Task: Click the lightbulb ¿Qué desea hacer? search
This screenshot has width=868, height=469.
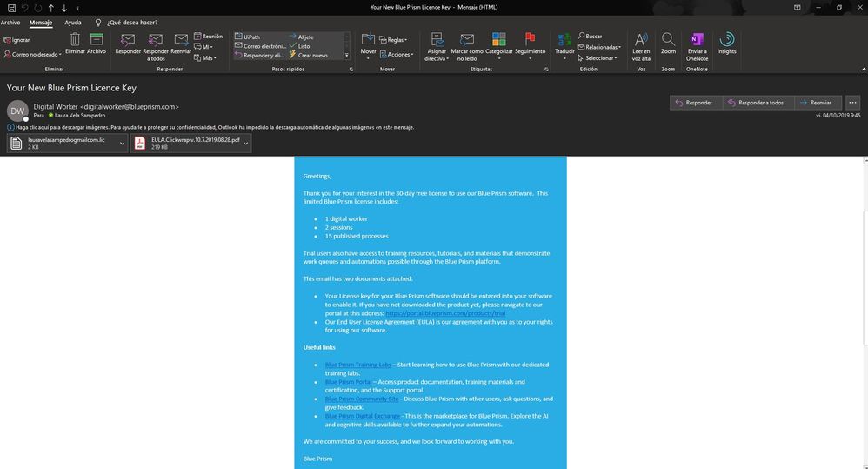Action: point(127,23)
